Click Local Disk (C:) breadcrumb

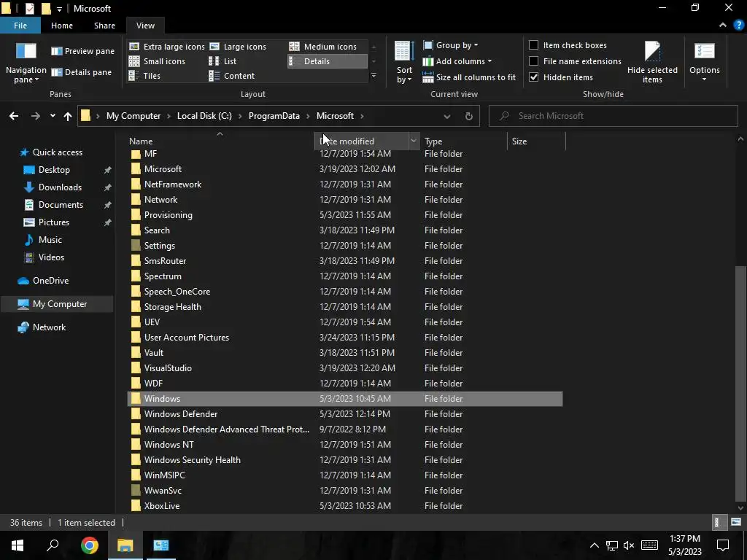(x=204, y=116)
